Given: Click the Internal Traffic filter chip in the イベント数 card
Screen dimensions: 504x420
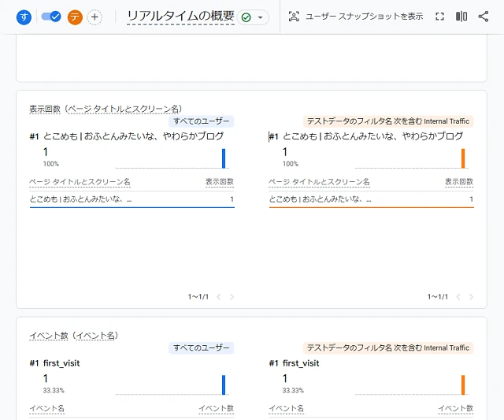Looking at the screenshot, I should [388, 348].
